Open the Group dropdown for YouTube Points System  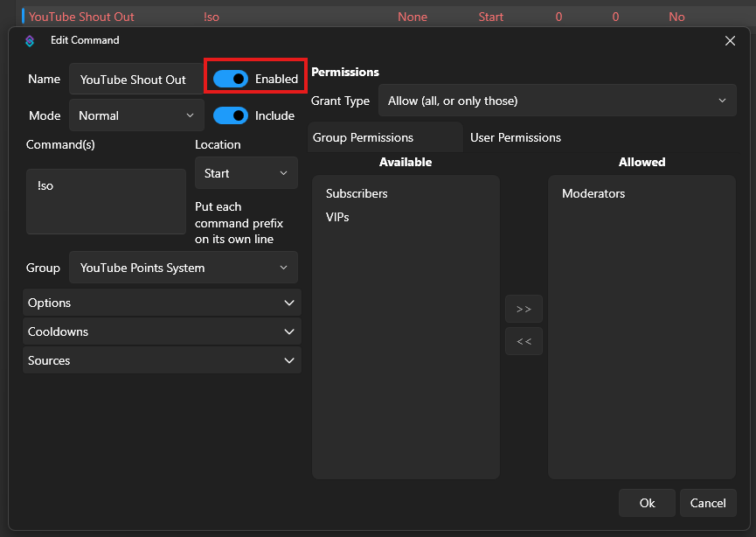point(183,268)
